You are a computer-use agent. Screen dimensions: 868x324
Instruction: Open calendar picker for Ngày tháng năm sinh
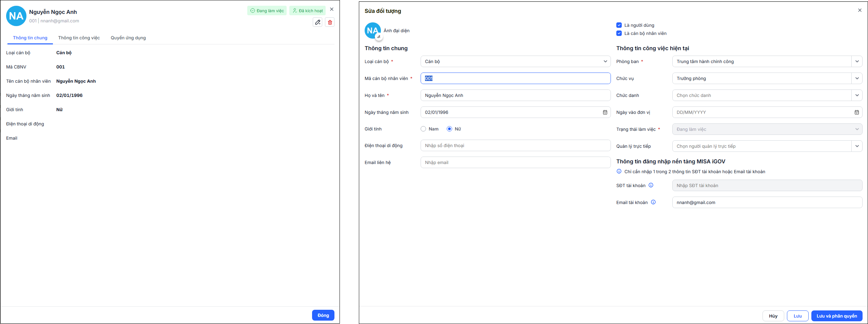click(605, 113)
